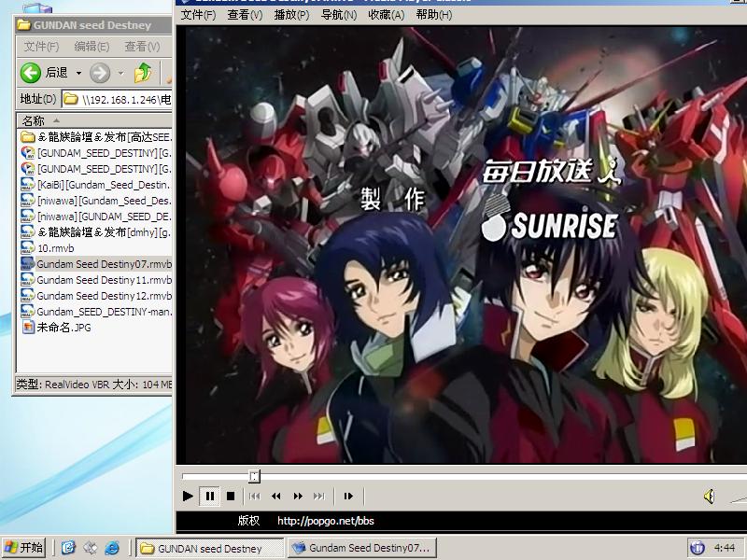Image resolution: width=747 pixels, height=560 pixels.
Task: Click the address bar with \\192.168.1.246 path
Action: tap(118, 99)
